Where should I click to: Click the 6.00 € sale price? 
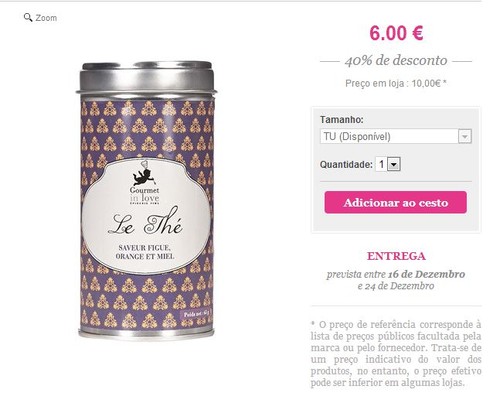click(396, 33)
